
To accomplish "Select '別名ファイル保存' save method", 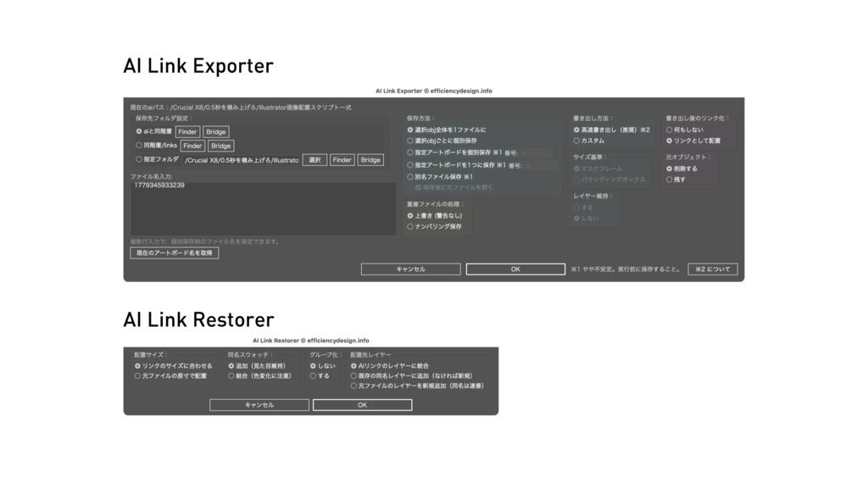I will 410,177.
